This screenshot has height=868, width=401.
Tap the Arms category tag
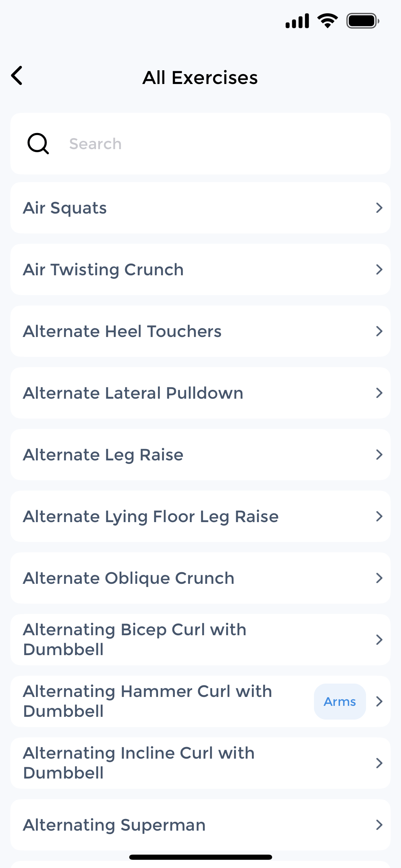pyautogui.click(x=340, y=701)
